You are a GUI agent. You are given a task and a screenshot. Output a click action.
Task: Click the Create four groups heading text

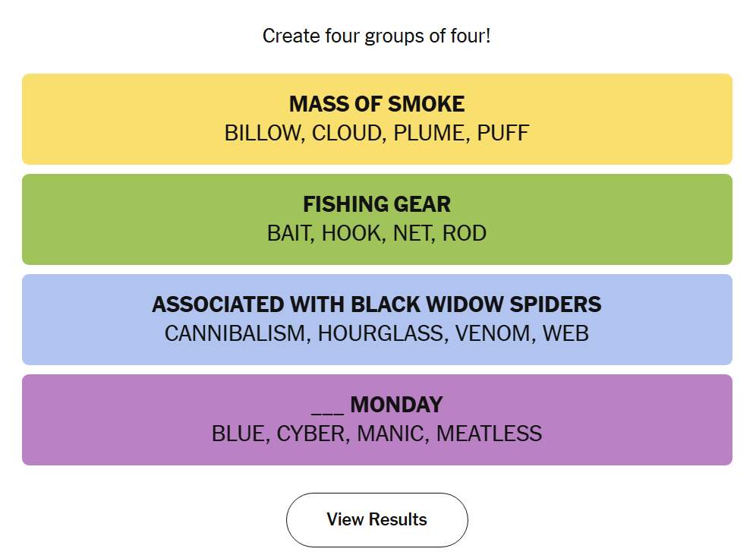376,36
